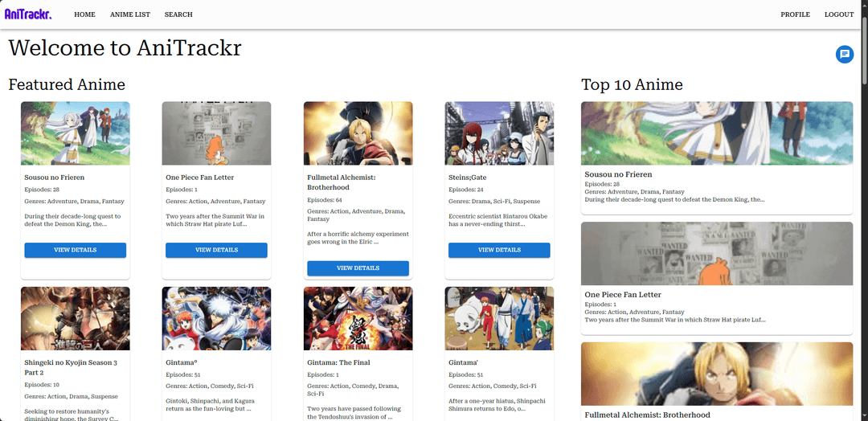Image resolution: width=868 pixels, height=421 pixels.
Task: Click Logout in the navbar
Action: pyautogui.click(x=838, y=14)
